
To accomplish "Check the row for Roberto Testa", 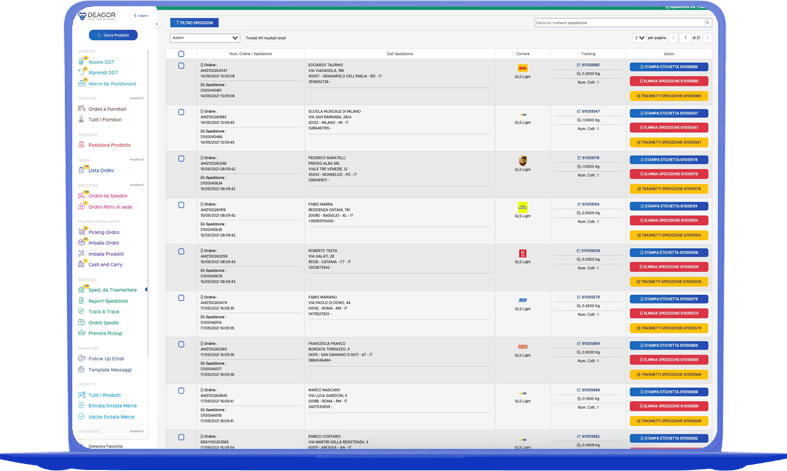I will 181,252.
